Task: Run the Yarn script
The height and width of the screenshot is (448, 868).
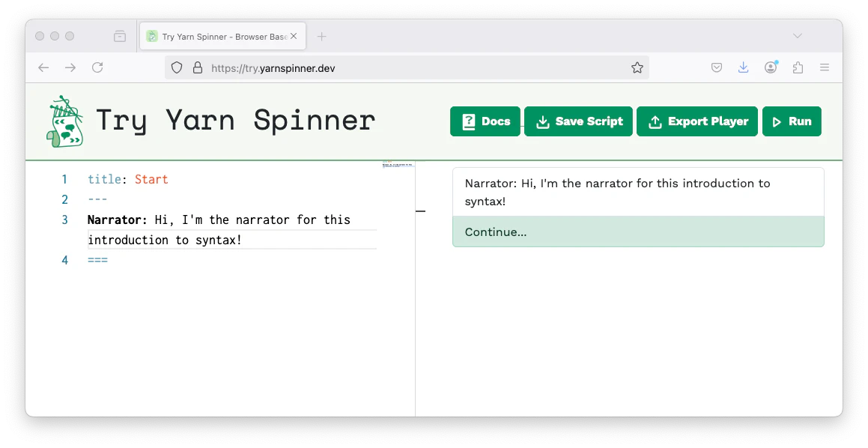Action: click(x=792, y=121)
